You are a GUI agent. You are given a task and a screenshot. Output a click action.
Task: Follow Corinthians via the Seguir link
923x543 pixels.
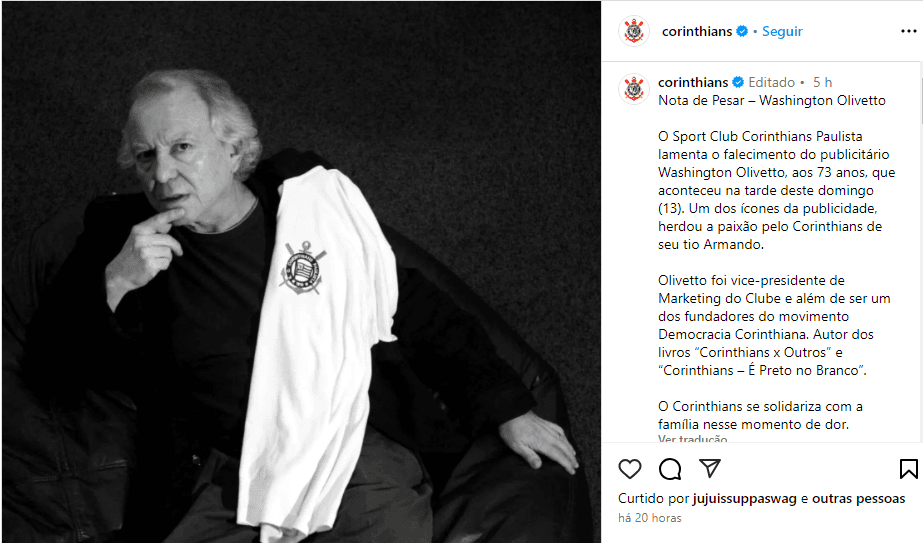pos(782,31)
